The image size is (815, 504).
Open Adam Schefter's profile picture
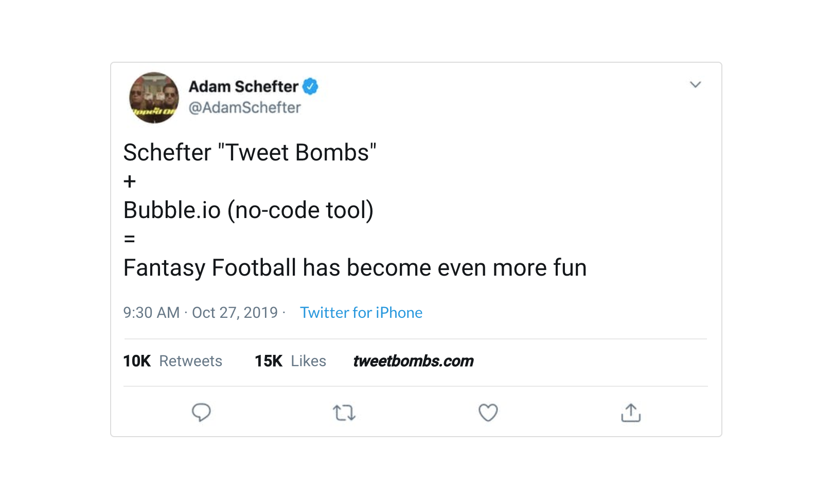click(154, 97)
